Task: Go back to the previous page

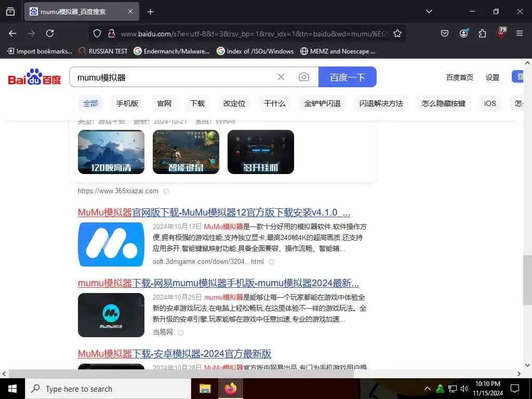Action: point(12,33)
